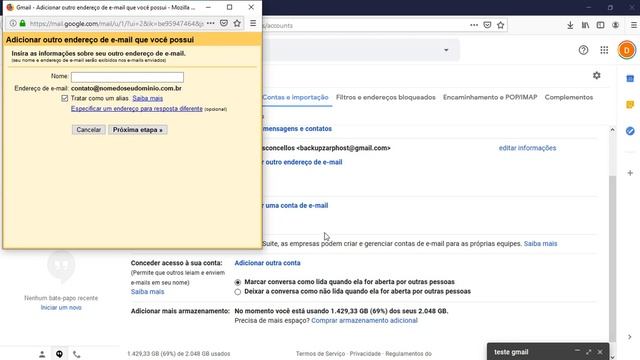Open page actions ellipsis in main Firefox window
This screenshot has height=360, width=640.
pyautogui.click(x=474, y=25)
